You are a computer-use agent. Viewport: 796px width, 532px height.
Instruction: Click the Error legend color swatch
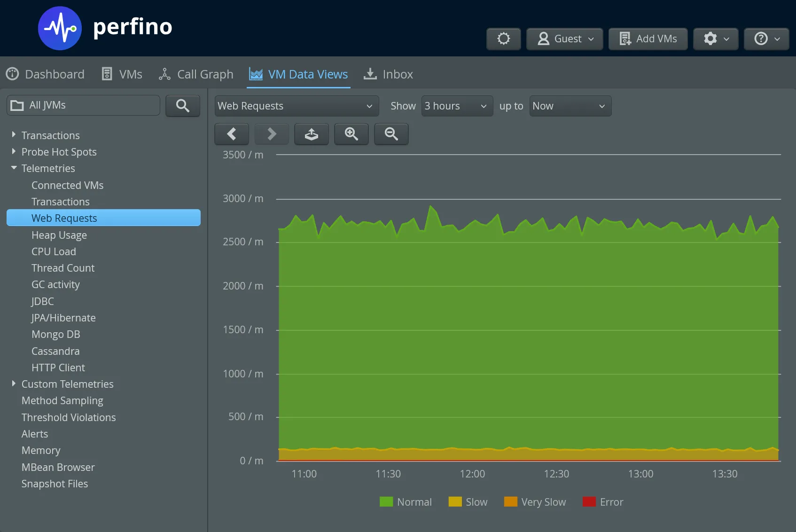pyautogui.click(x=589, y=501)
